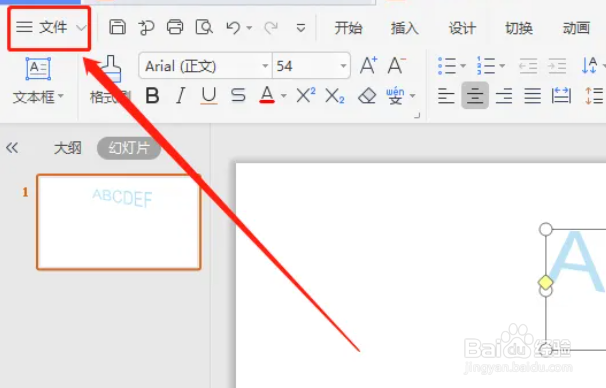
Task: Decrease indent level
Action: coord(528,66)
